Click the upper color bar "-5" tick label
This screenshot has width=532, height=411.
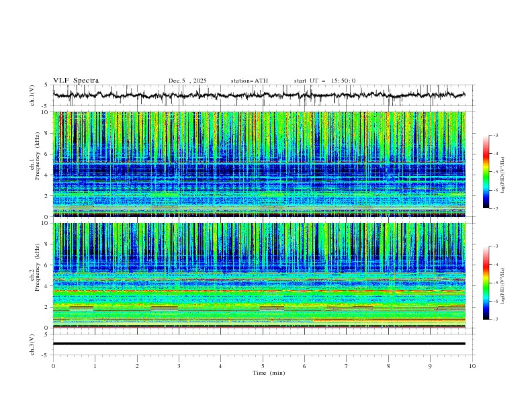click(x=496, y=172)
